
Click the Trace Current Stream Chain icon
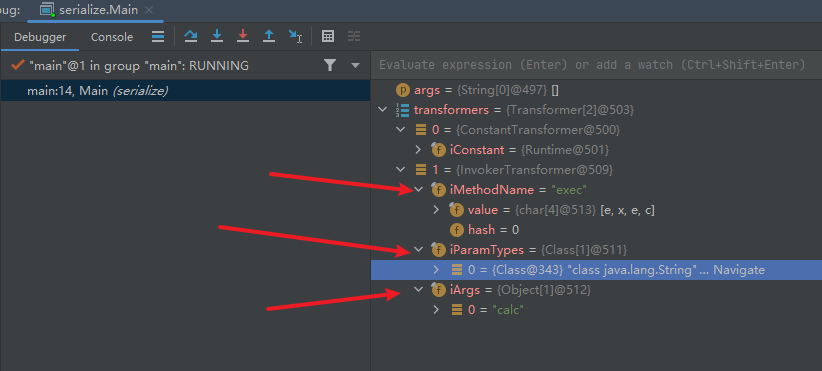pos(354,36)
